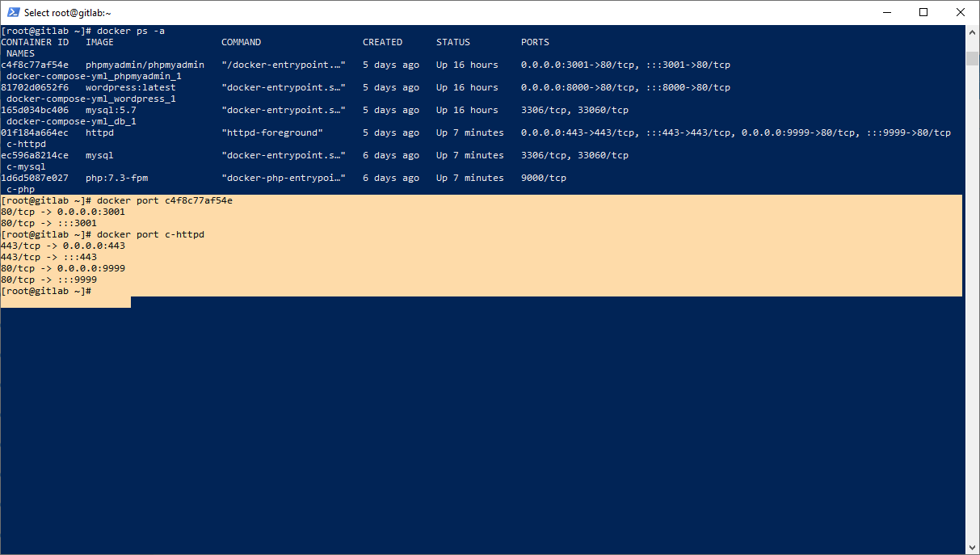Click the container ID ec596a8214ce
This screenshot has height=555, width=980.
pyautogui.click(x=35, y=155)
